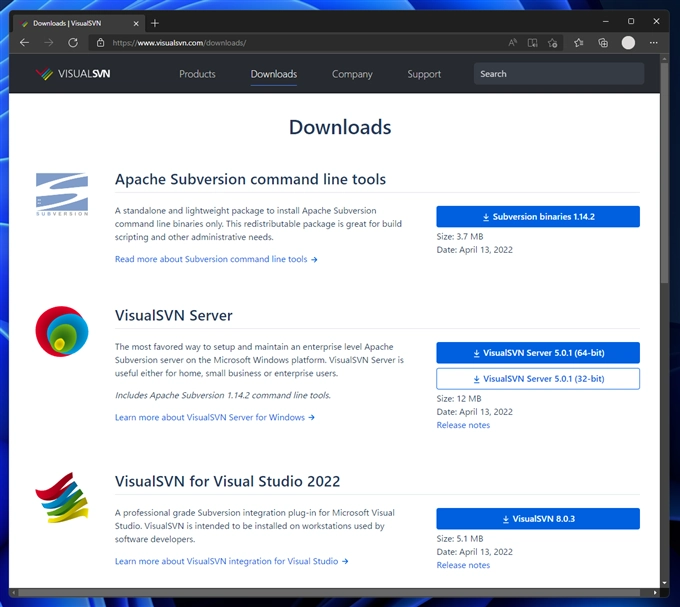Image resolution: width=680 pixels, height=607 pixels.
Task: Open browser Settings and more menu
Action: pyautogui.click(x=654, y=42)
